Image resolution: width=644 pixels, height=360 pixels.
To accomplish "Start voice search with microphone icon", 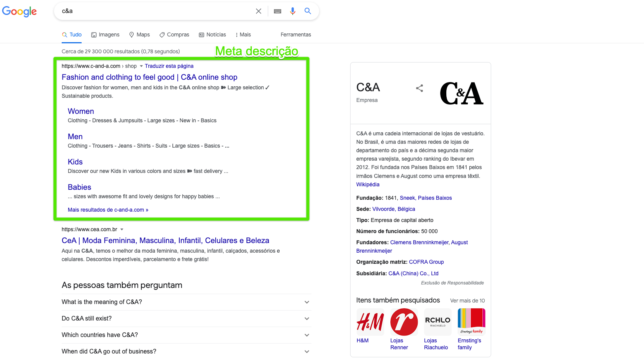I will coord(293,11).
